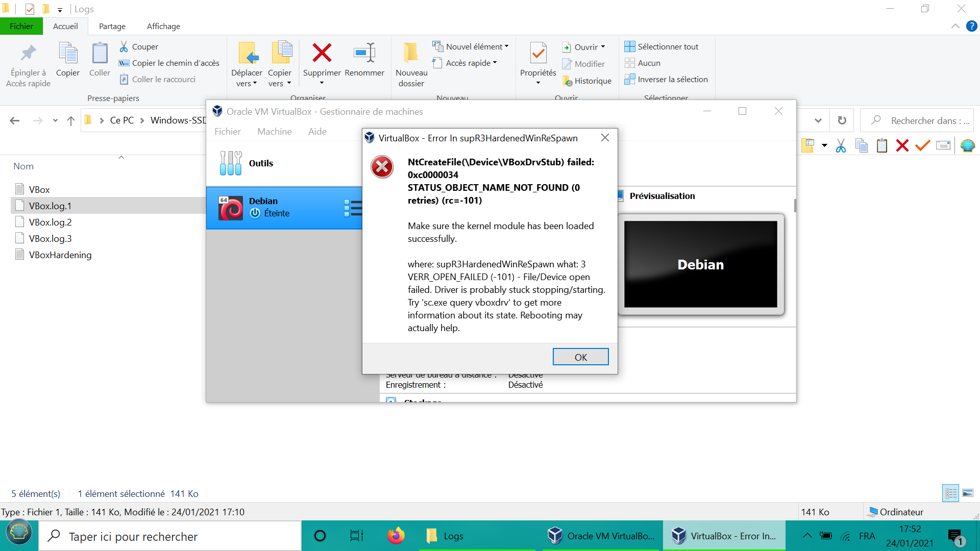Viewport: 980px width, 551px height.
Task: Click Ce PC in the address bar
Action: 122,120
